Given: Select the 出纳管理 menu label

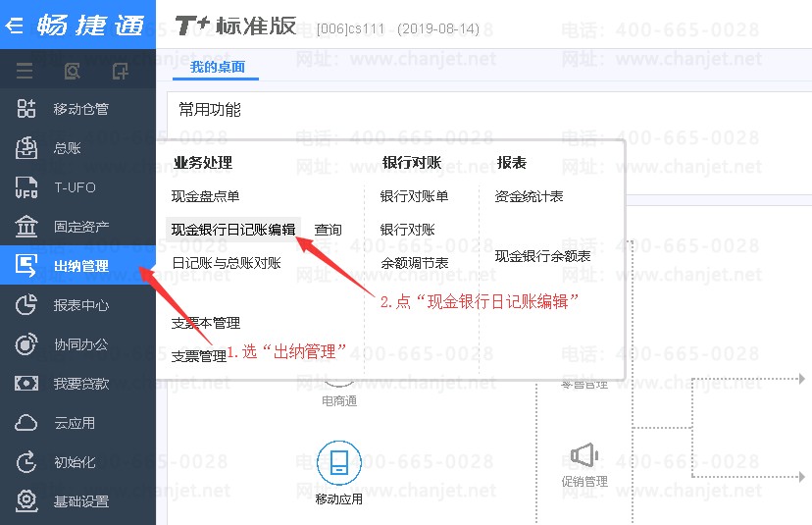Looking at the screenshot, I should [x=81, y=266].
